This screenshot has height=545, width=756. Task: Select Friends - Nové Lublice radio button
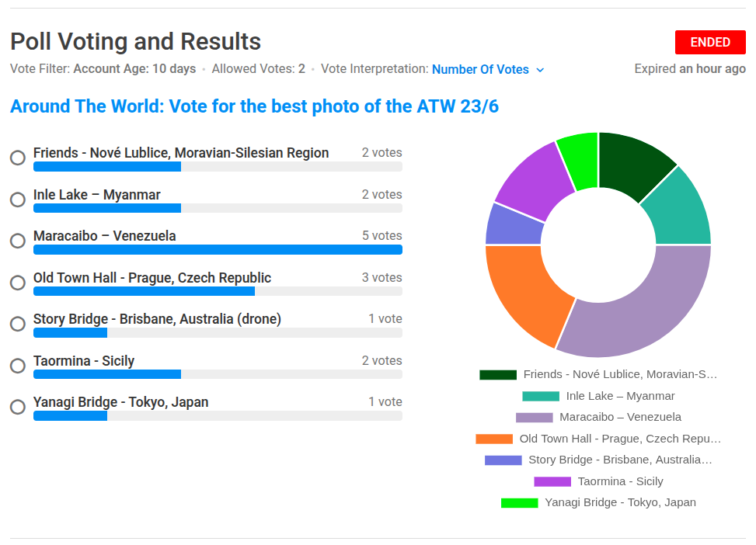[18, 158]
